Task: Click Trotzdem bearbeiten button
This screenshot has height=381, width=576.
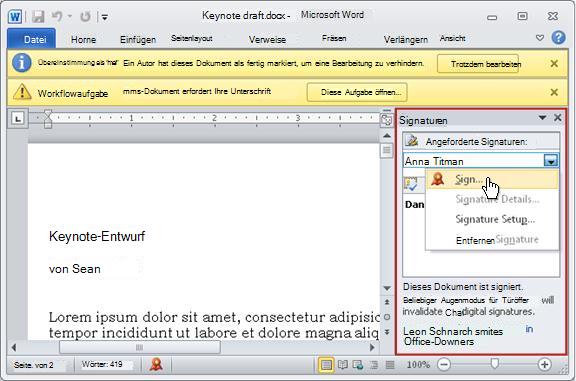Action: point(478,64)
